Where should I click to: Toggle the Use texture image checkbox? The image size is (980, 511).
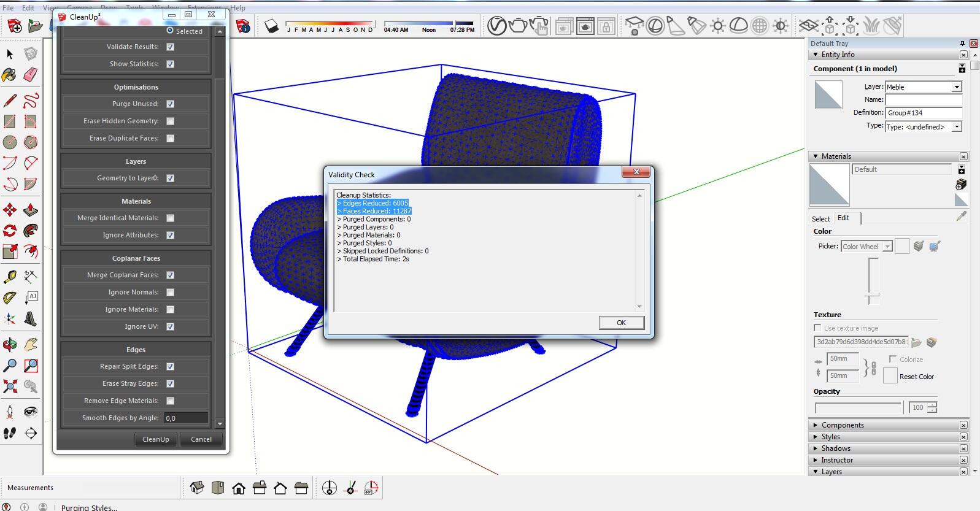[817, 328]
